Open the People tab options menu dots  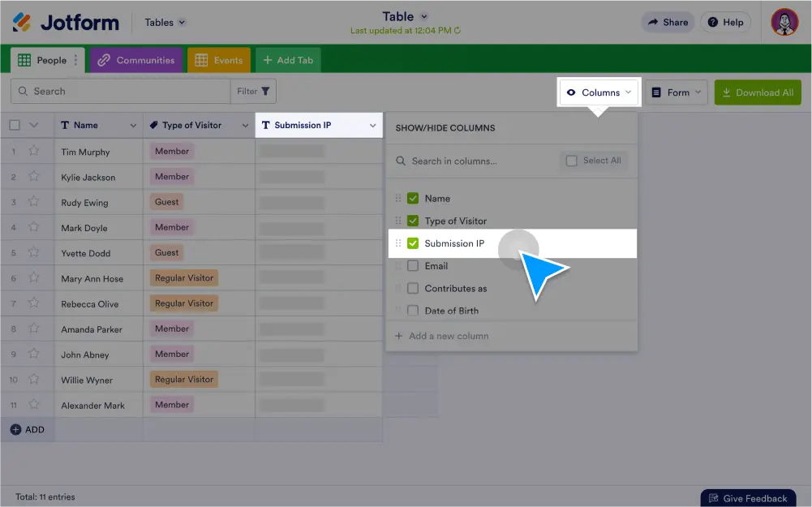pyautogui.click(x=76, y=60)
